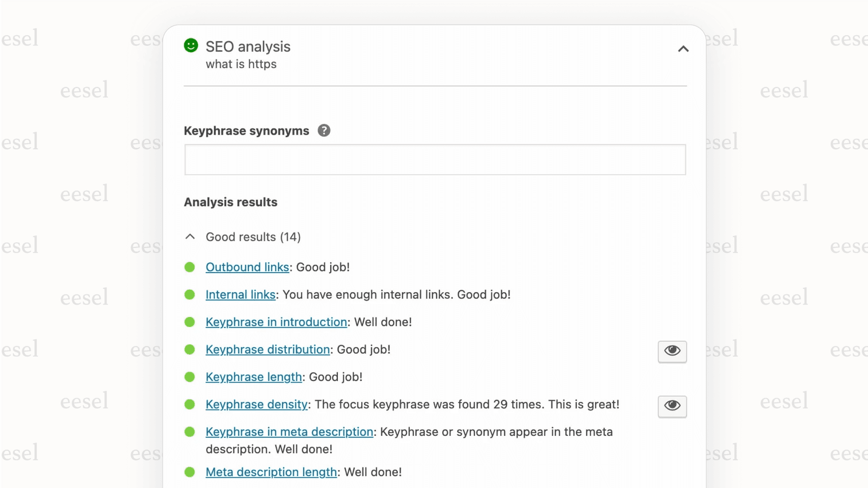
Task: Collapse the Good results section
Action: coord(190,237)
